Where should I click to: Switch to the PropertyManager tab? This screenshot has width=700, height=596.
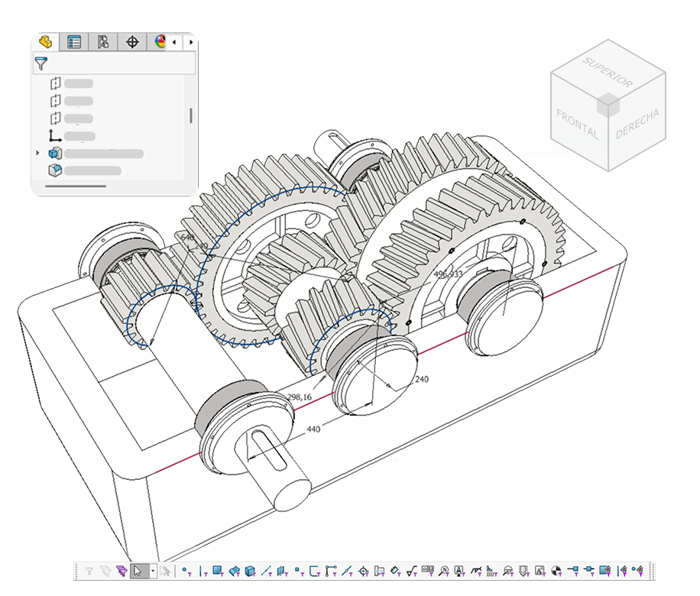click(x=74, y=42)
